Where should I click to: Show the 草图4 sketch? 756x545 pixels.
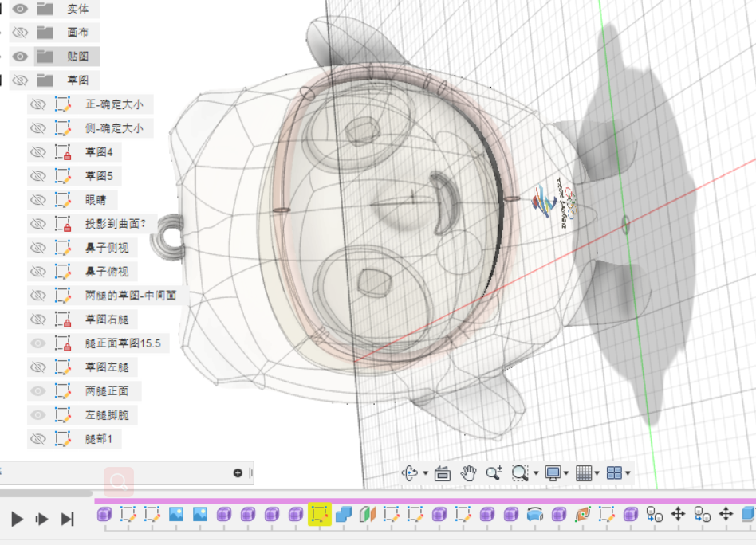point(37,151)
